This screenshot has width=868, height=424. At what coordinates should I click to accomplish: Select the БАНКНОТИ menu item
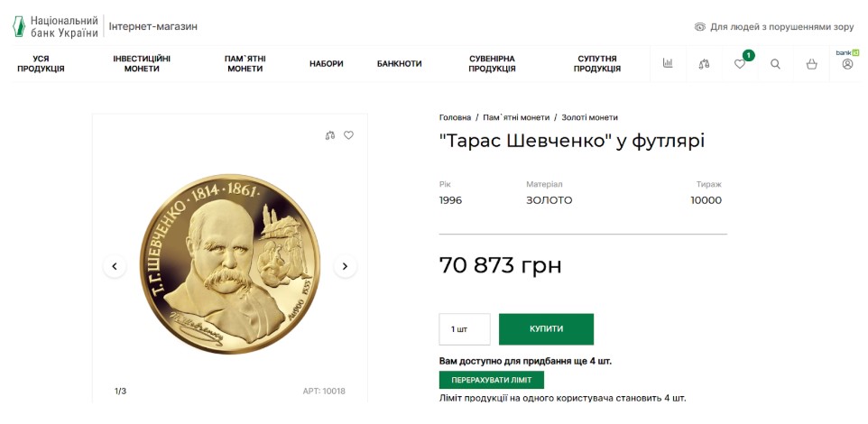(x=399, y=63)
